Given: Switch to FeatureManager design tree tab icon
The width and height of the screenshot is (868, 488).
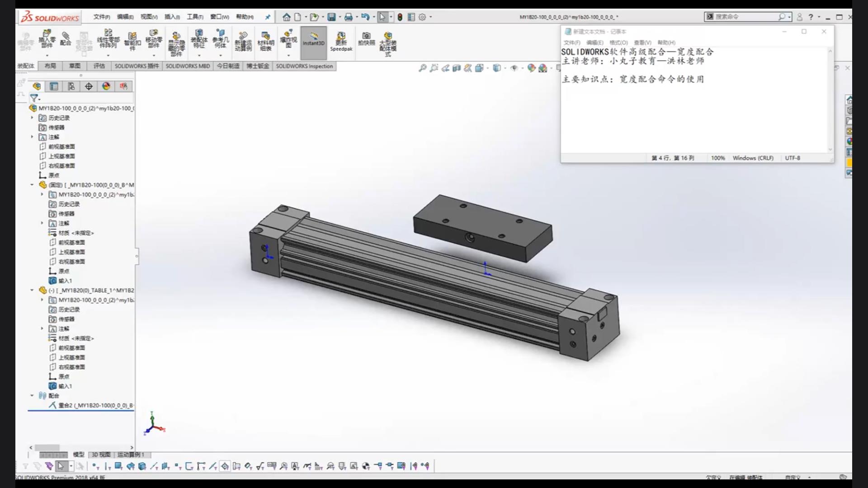Looking at the screenshot, I should [x=37, y=86].
